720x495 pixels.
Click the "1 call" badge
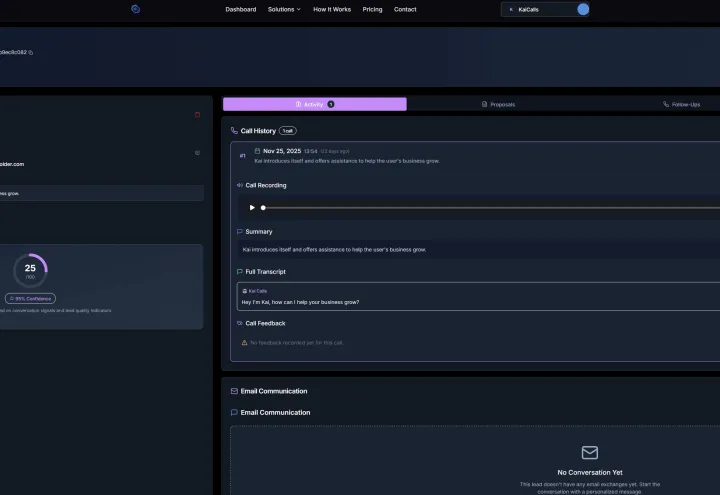[x=287, y=131]
